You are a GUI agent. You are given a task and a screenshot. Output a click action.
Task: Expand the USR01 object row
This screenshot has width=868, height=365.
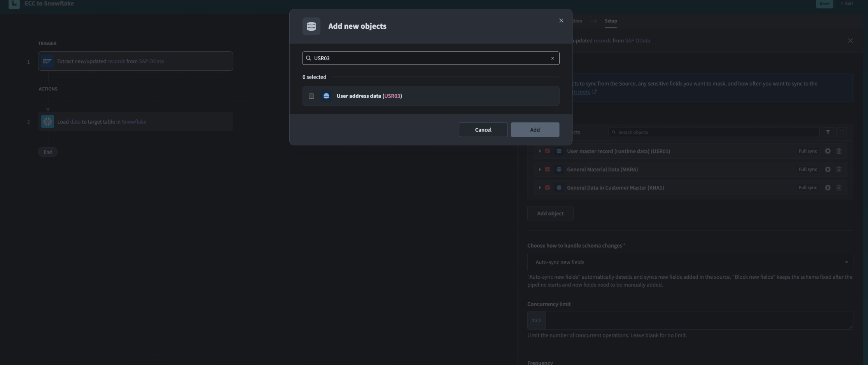(x=539, y=151)
